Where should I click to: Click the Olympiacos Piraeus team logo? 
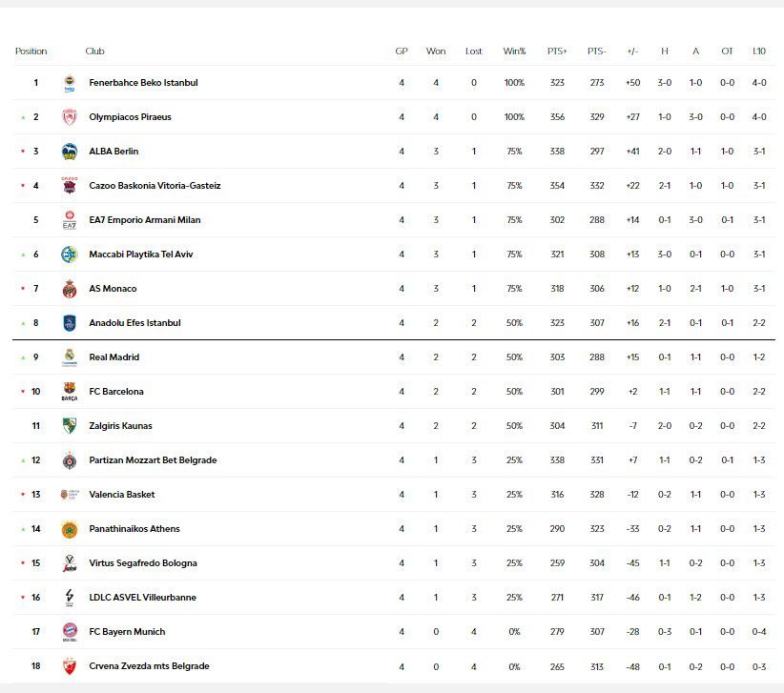point(69,117)
